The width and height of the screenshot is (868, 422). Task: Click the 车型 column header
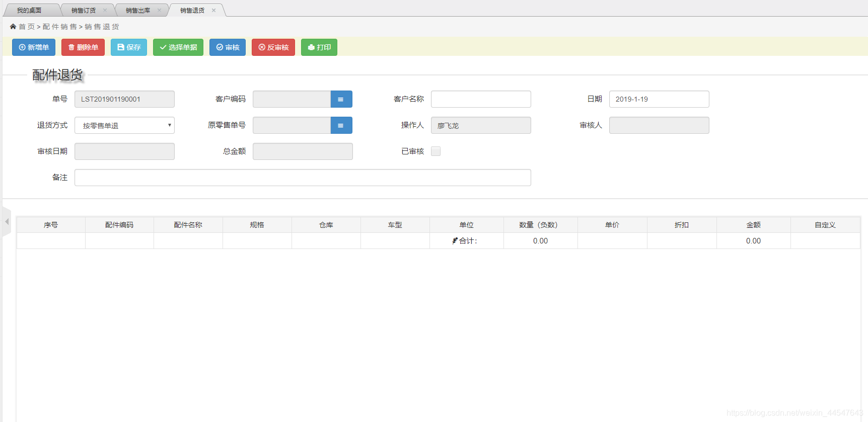pyautogui.click(x=395, y=225)
